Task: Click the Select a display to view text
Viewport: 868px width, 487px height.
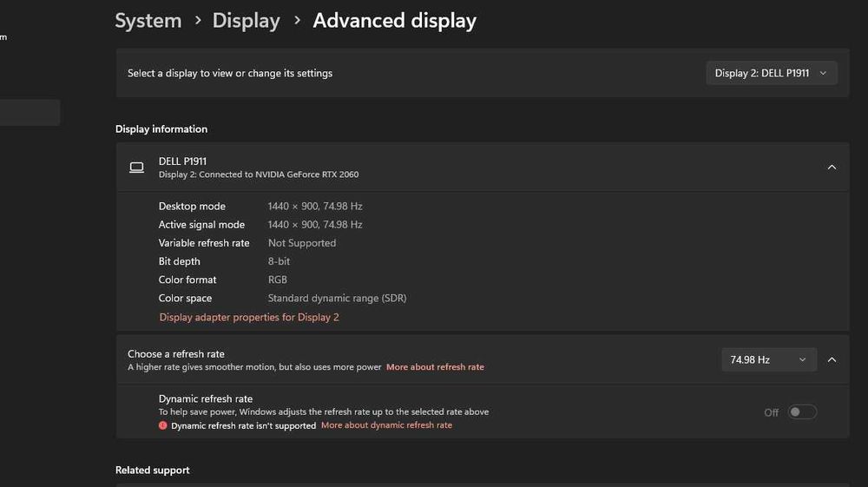Action: [x=230, y=73]
